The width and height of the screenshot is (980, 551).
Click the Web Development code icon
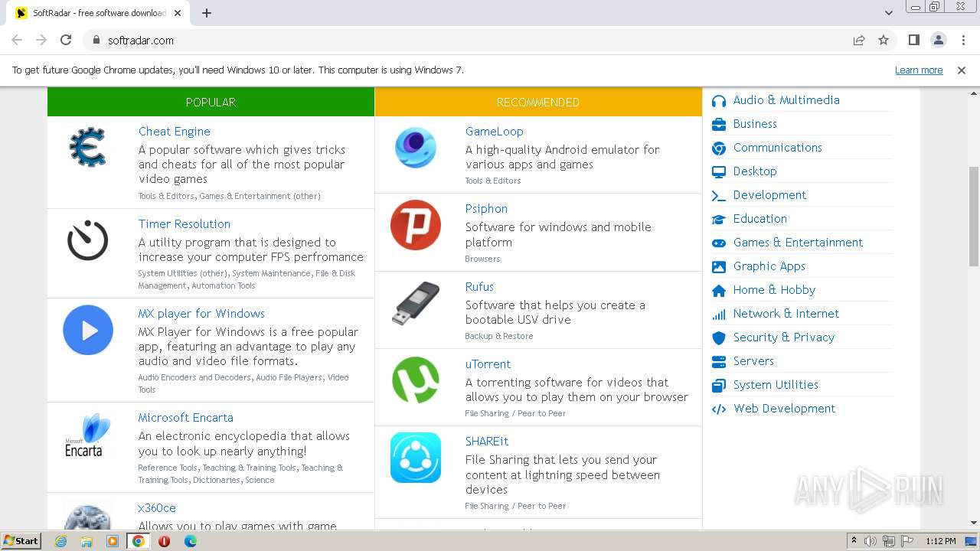[718, 409]
